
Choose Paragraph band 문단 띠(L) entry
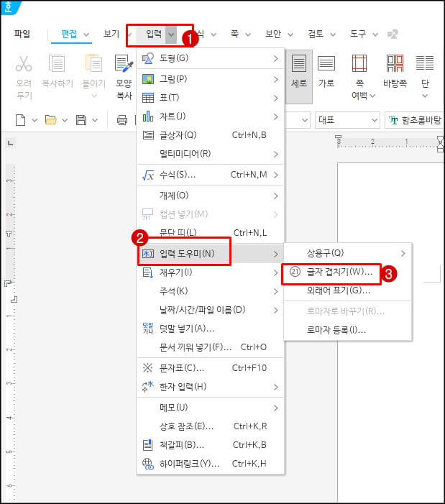coord(211,233)
